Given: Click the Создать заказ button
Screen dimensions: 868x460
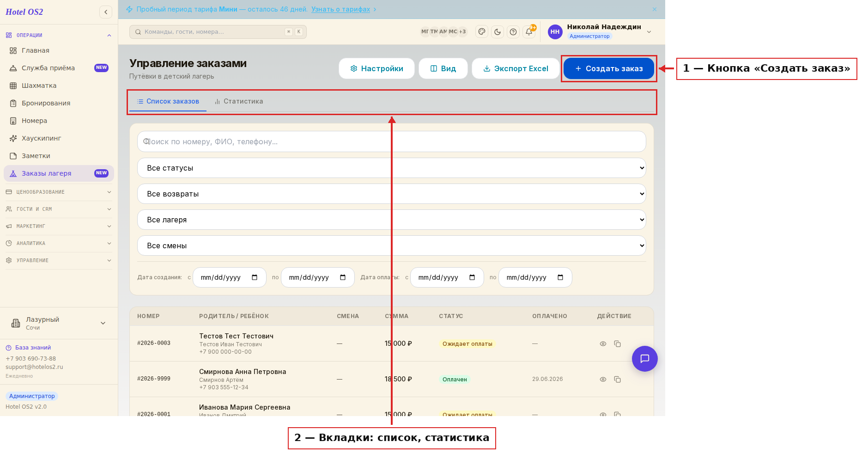Looking at the screenshot, I should (609, 68).
